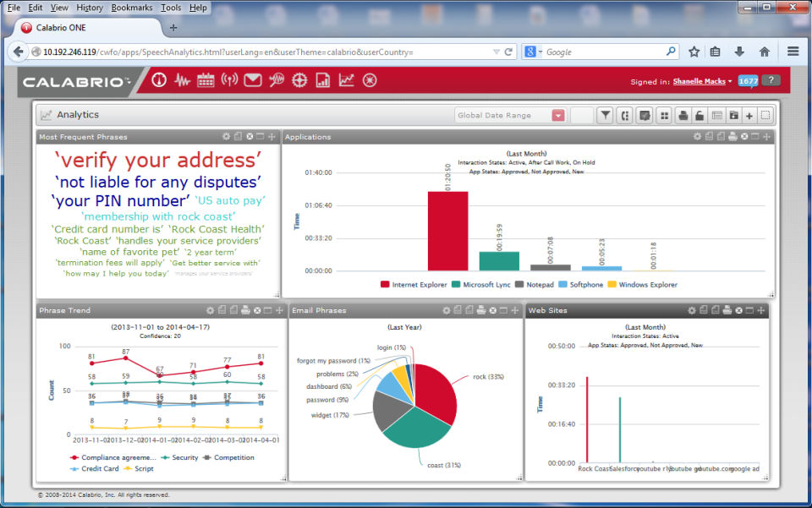This screenshot has width=812, height=508.
Task: Click the 1677 notifications badge
Action: coord(748,81)
